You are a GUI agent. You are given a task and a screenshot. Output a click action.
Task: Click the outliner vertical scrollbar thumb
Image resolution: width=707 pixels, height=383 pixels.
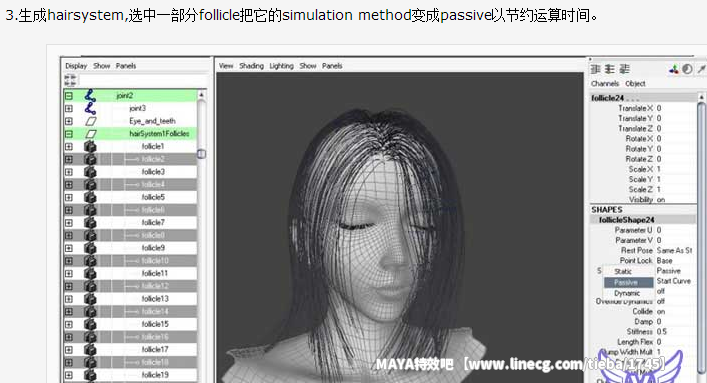coord(202,154)
